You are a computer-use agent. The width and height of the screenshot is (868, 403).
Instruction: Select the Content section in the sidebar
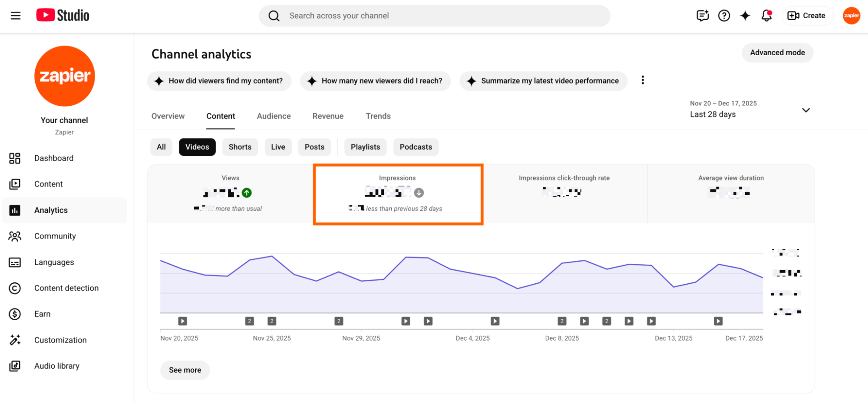click(x=48, y=184)
